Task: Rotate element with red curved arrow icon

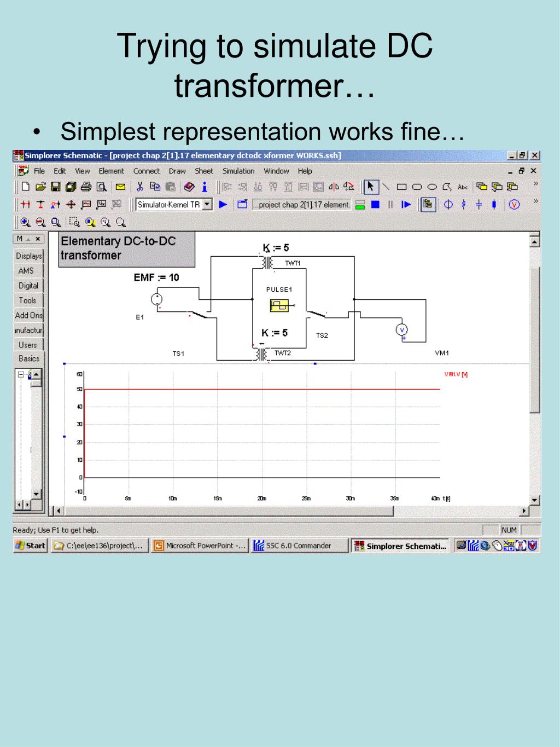Action: pos(349,187)
